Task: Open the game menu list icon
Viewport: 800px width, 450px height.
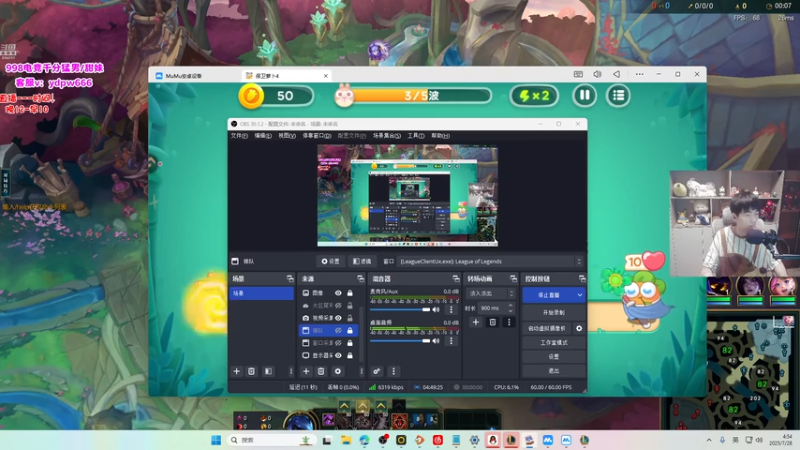Action: pyautogui.click(x=618, y=95)
